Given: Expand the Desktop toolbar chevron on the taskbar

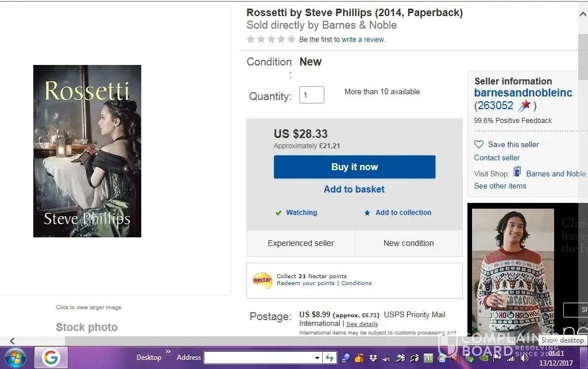Looking at the screenshot, I should 168,352.
